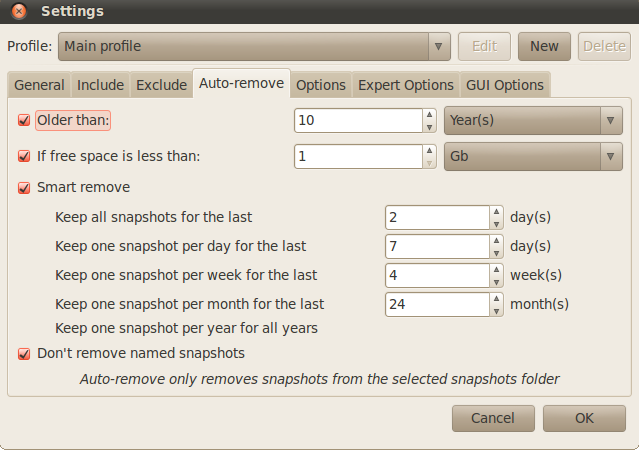Open the Main profile dropdown
639x450 pixels.
[x=254, y=46]
